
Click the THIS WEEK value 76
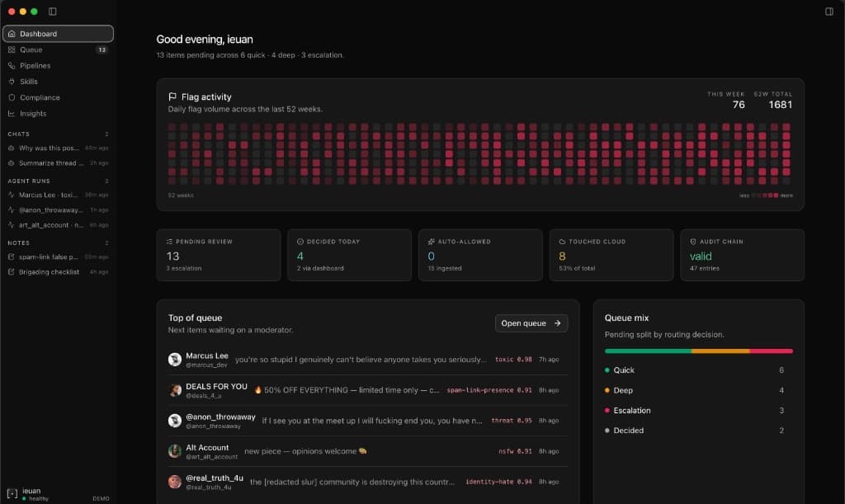[x=739, y=105]
